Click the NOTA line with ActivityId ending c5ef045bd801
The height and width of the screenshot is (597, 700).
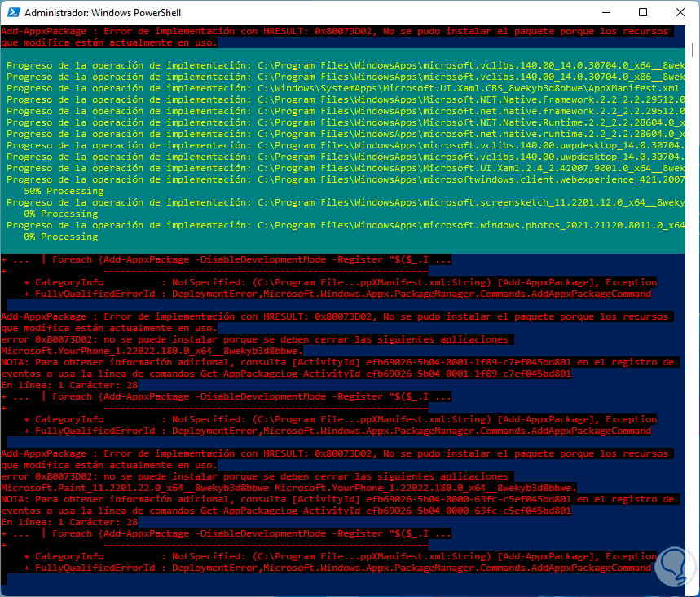coord(337,500)
